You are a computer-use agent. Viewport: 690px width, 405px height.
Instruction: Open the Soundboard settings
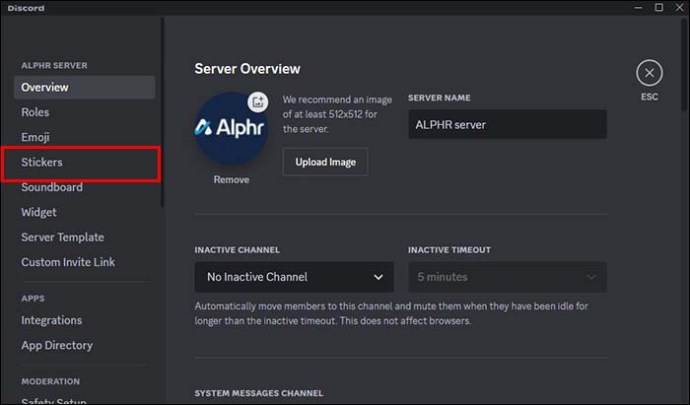point(52,187)
